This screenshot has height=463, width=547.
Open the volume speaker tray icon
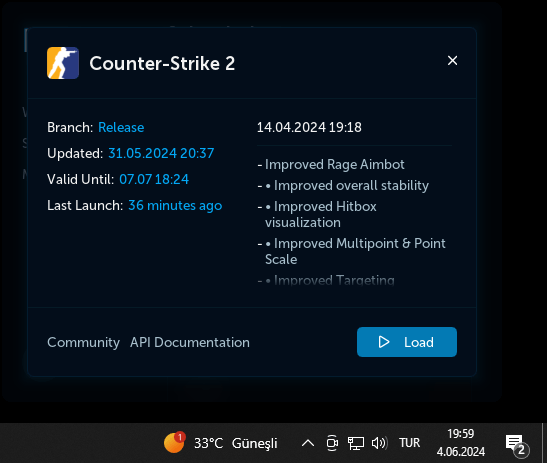click(x=379, y=443)
